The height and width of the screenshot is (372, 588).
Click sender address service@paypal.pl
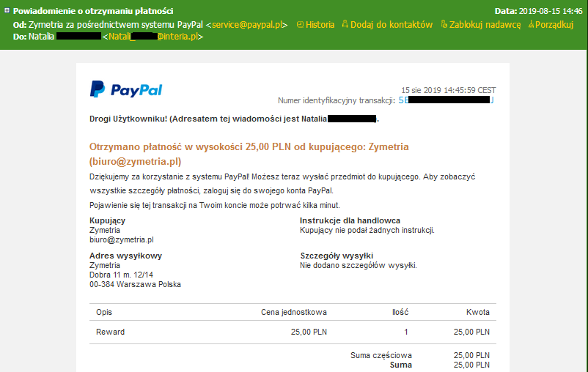(247, 25)
